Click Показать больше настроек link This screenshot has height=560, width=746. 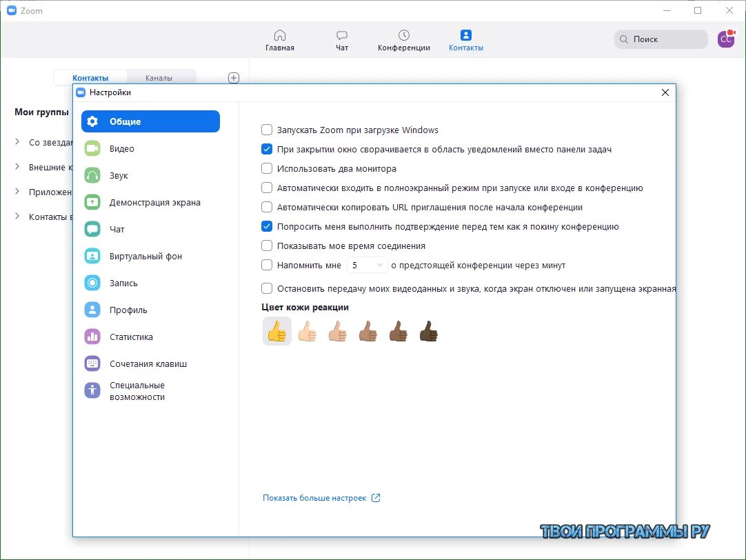[314, 498]
